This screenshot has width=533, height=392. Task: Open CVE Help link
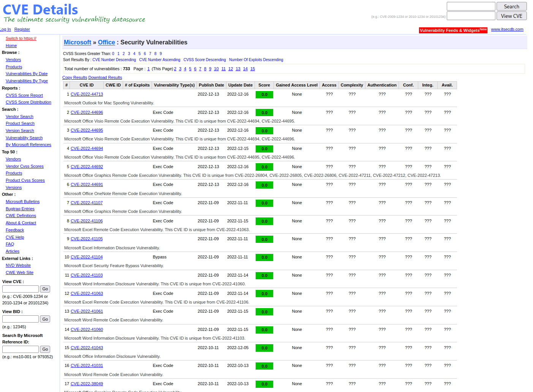click(x=15, y=237)
